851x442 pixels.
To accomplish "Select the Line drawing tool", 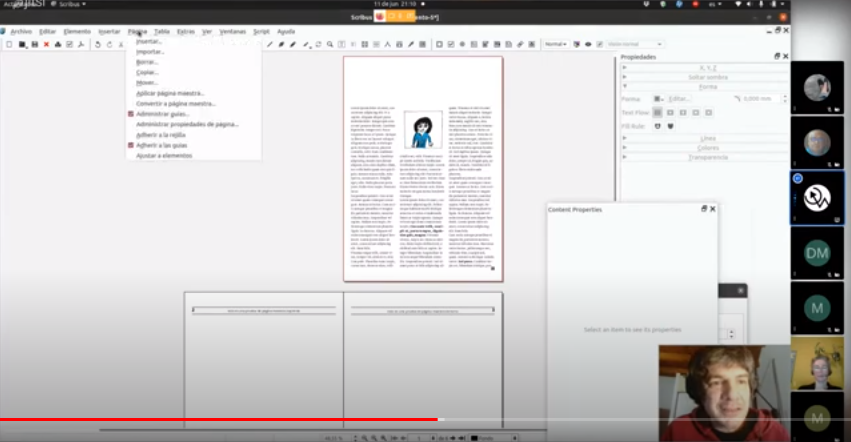I will [x=270, y=45].
